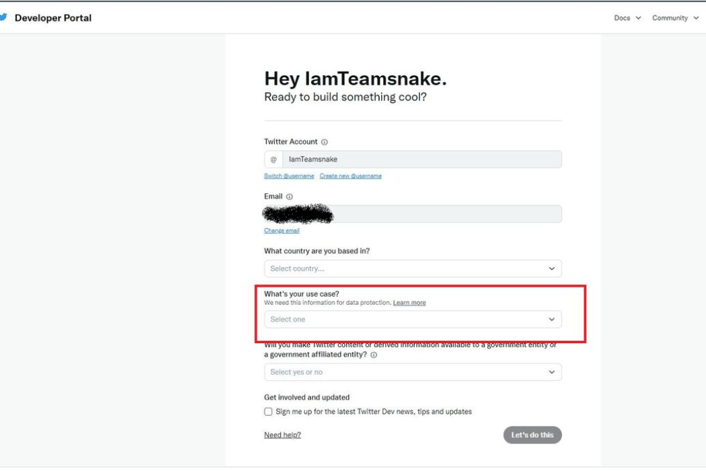Follow the Create new @username link
Screen dimensions: 706x471
tap(351, 176)
